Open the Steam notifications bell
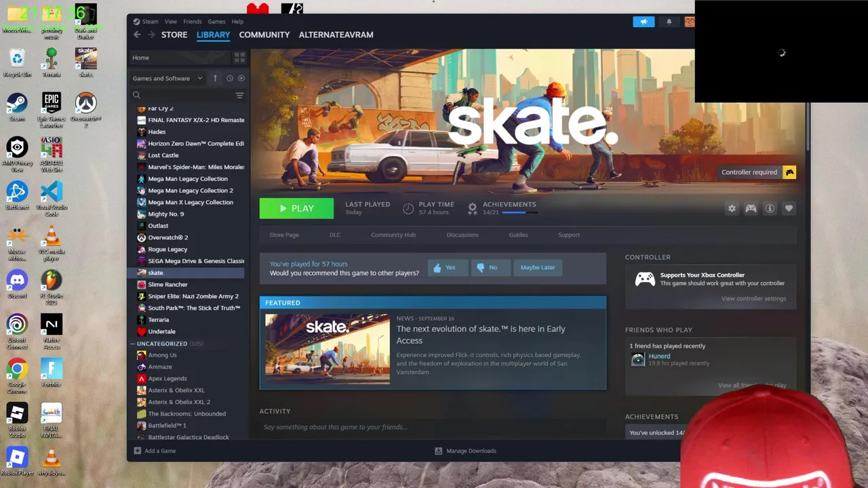Image resolution: width=868 pixels, height=488 pixels. click(x=669, y=22)
